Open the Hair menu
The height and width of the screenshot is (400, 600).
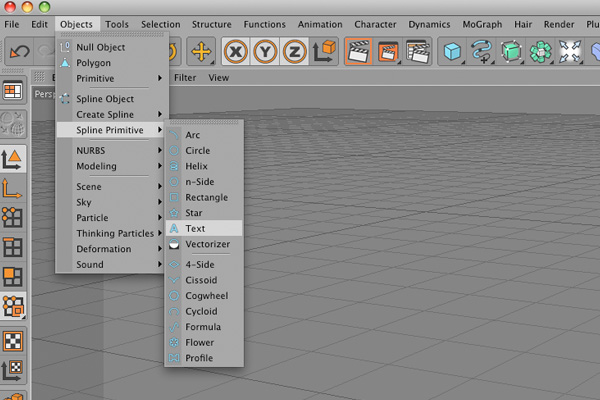click(x=523, y=24)
